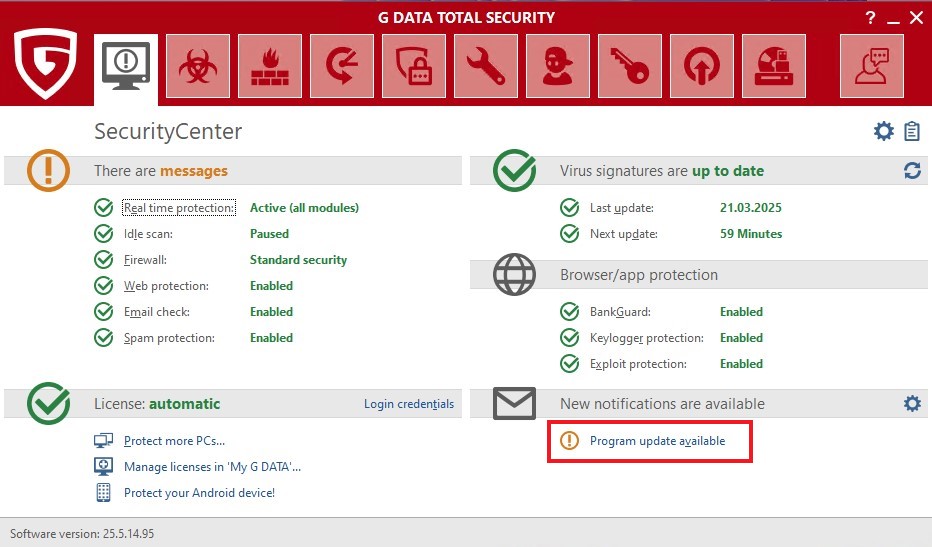Click the G DATA shield logo

[46, 63]
